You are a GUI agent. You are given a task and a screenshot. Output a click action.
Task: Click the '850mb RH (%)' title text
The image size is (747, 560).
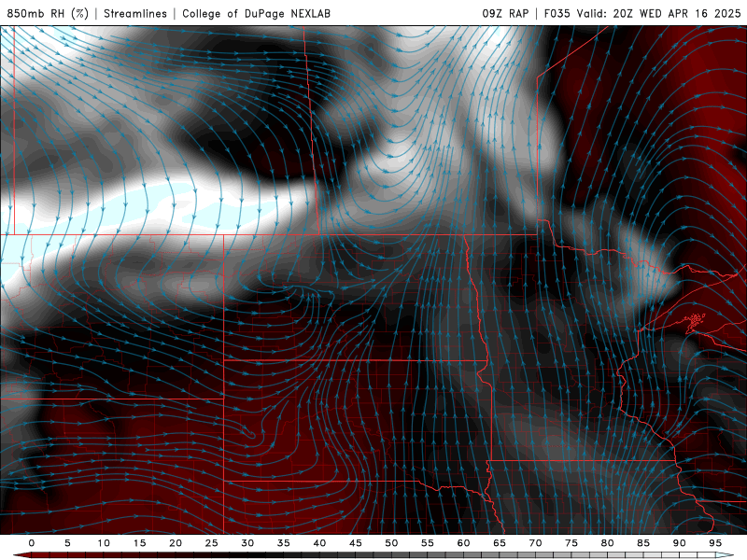click(48, 13)
